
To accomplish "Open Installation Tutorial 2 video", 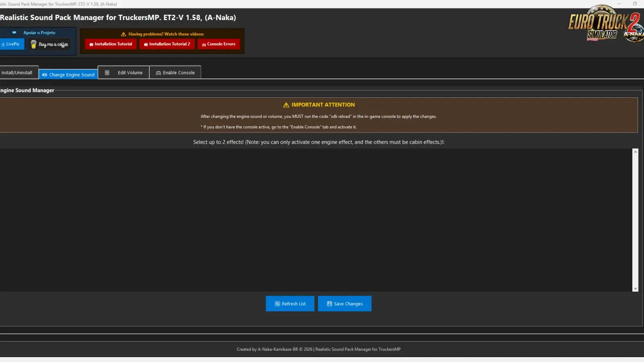I will click(x=167, y=44).
